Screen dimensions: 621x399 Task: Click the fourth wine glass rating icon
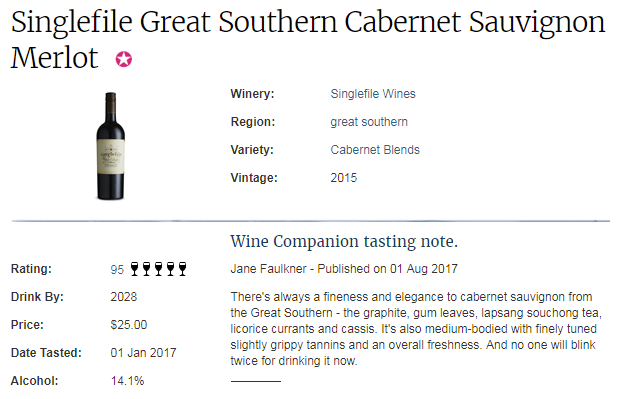point(170,269)
